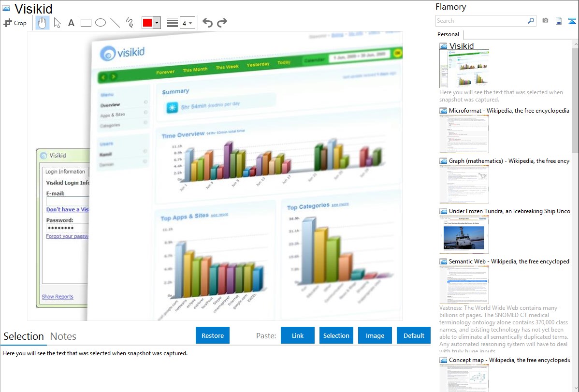579x392 pixels.
Task: Click the blue collapse panel icon
Action: 572,21
